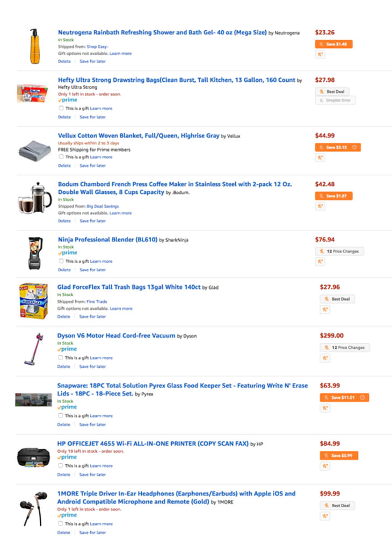Viewport: 392px width, 555px height.
Task: Click the Best Deal badge for 1MORE headphones
Action: pos(337,505)
